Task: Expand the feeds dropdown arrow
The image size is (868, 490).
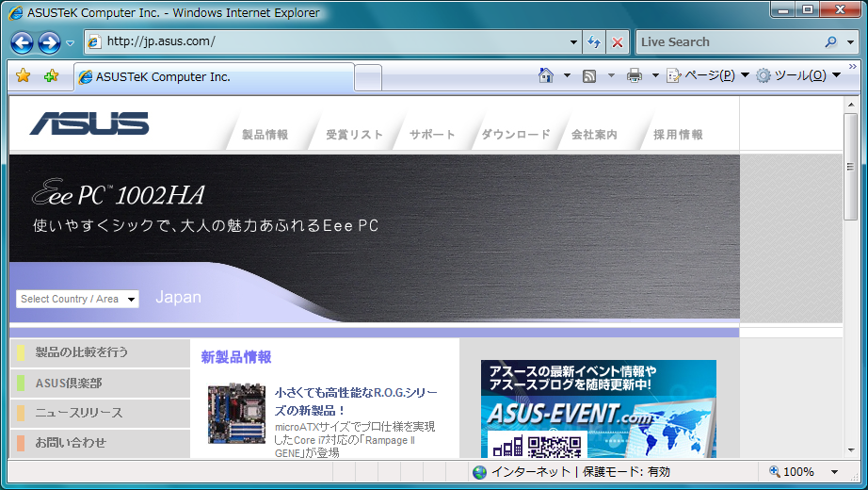Action: pyautogui.click(x=611, y=75)
